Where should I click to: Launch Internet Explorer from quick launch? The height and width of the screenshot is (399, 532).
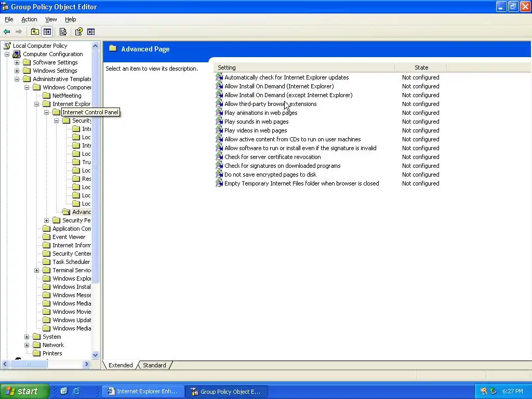click(76, 391)
